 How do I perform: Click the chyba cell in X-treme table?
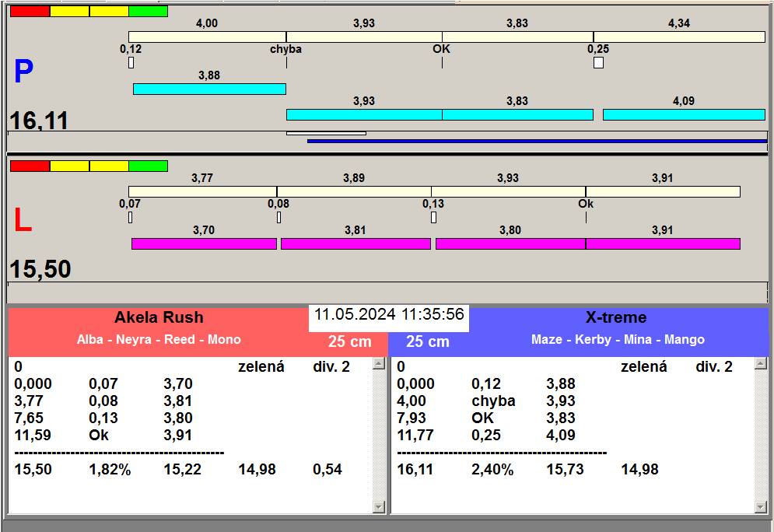tap(494, 401)
